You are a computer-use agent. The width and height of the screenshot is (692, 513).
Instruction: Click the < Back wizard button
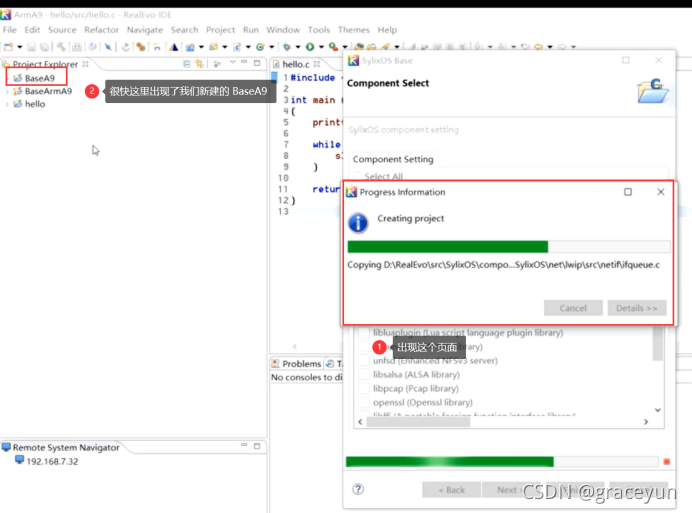(451, 490)
